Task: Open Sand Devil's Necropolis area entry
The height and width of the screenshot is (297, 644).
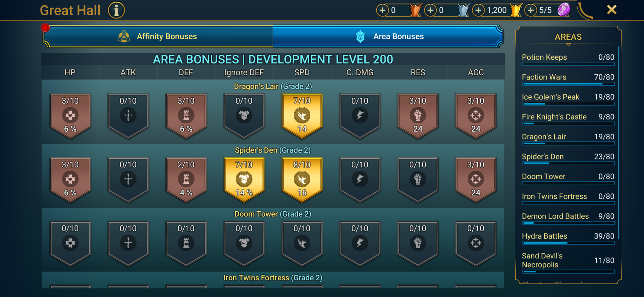Action: click(568, 263)
